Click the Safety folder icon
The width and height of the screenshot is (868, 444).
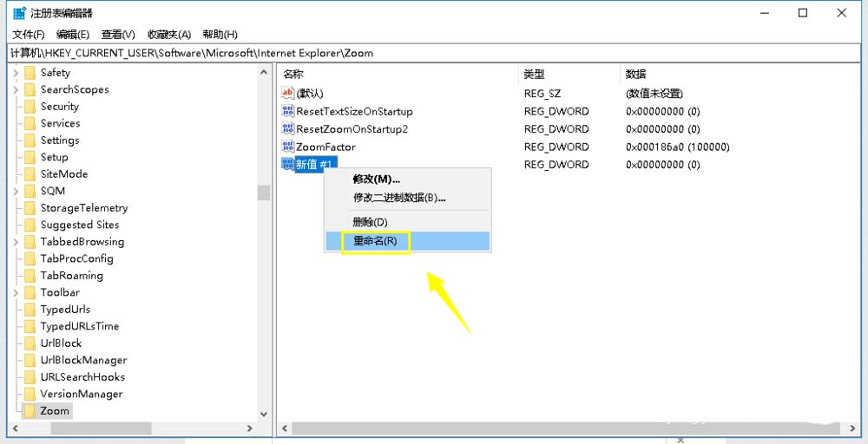[x=30, y=73]
